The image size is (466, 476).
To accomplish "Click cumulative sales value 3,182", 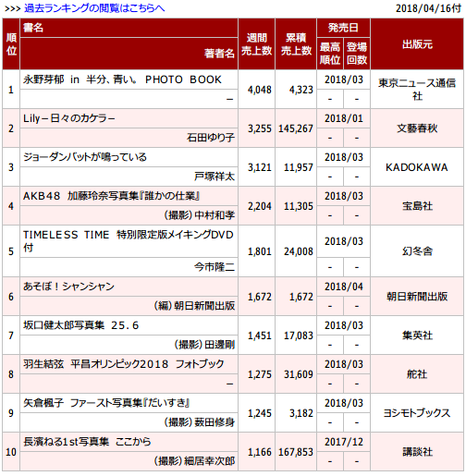I will coord(300,413).
